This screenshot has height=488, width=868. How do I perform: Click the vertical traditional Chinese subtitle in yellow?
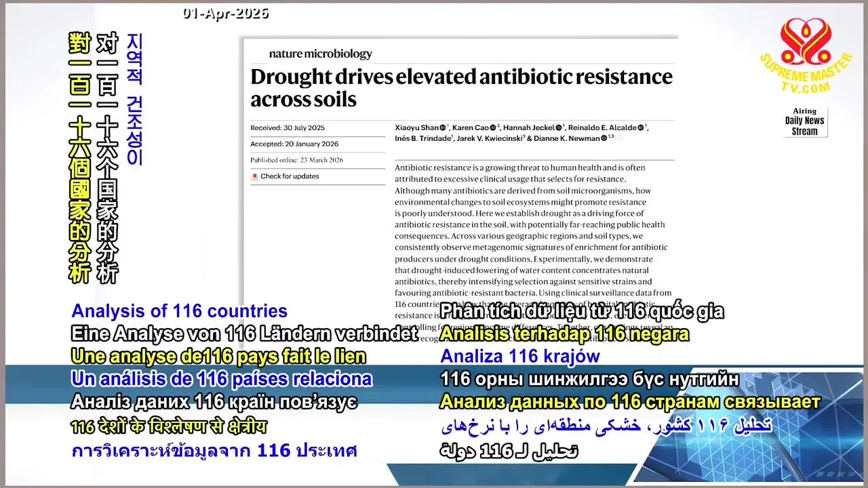[x=79, y=157]
